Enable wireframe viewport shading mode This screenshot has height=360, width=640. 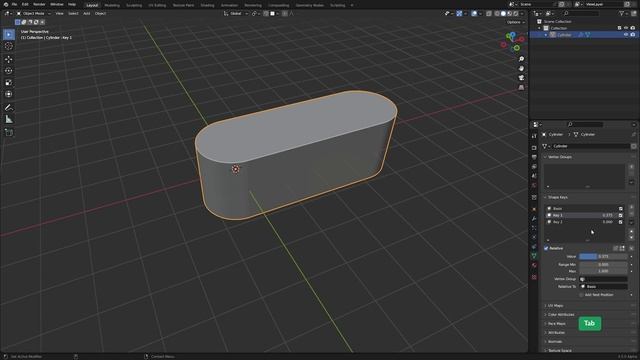pyautogui.click(x=497, y=13)
